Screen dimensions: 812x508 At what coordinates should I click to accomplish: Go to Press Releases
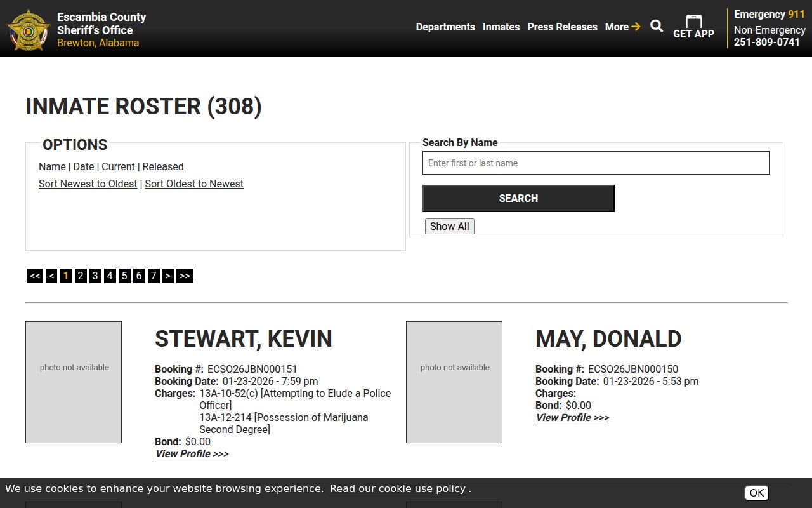pyautogui.click(x=562, y=27)
